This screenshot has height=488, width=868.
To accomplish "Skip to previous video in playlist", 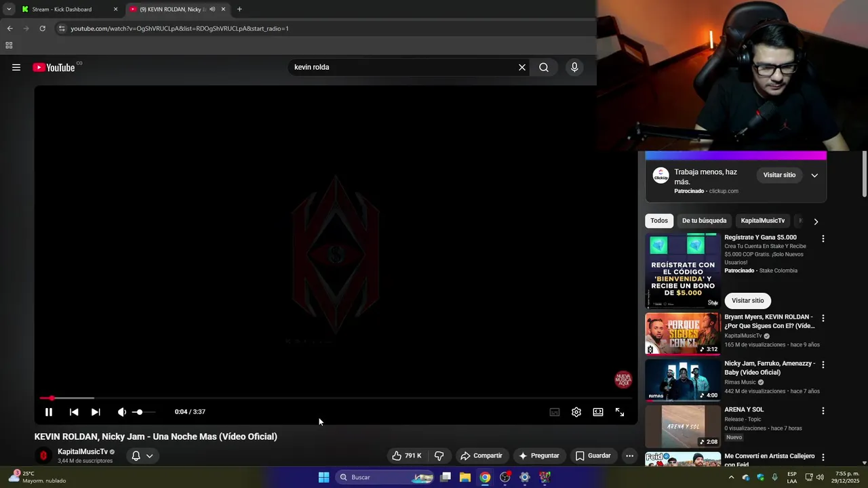I will tap(74, 412).
